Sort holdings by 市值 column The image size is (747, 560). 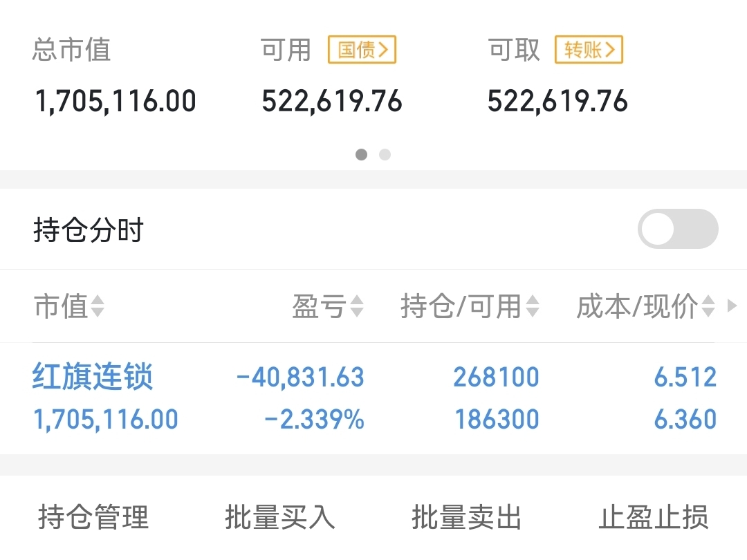click(68, 306)
